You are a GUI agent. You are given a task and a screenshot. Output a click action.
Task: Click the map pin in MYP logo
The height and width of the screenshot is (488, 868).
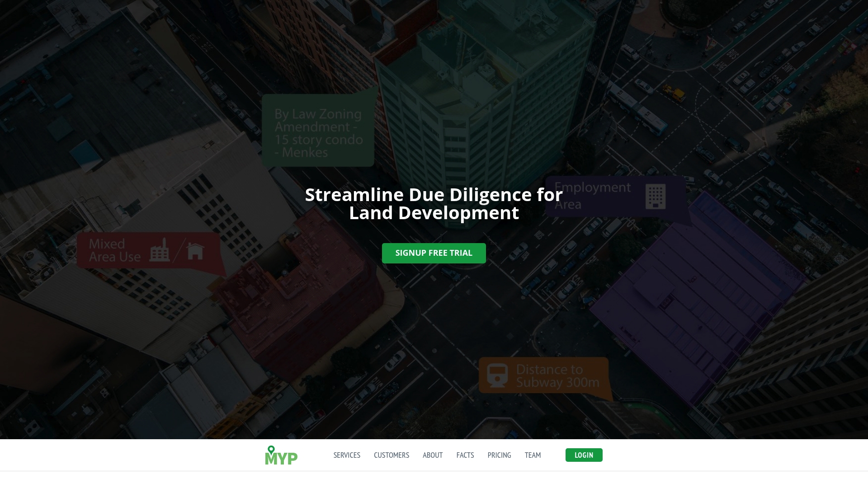(271, 450)
